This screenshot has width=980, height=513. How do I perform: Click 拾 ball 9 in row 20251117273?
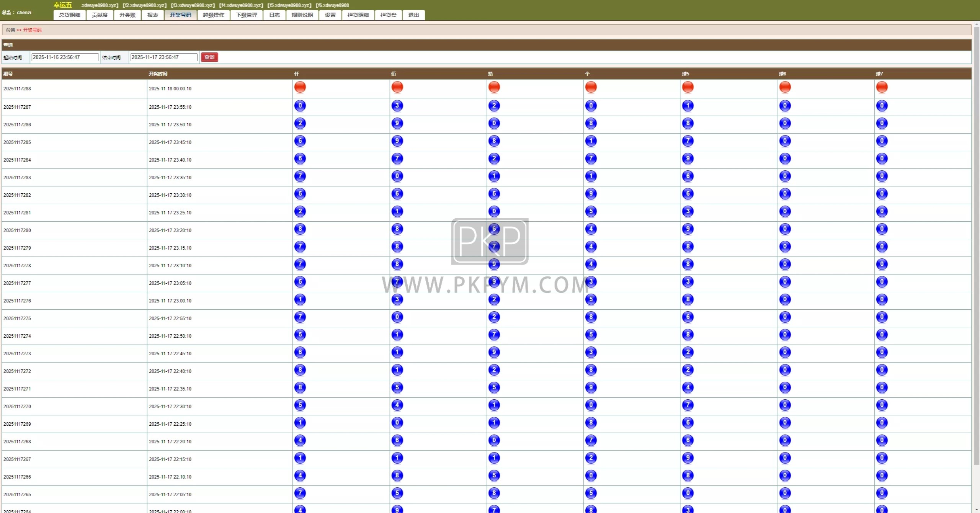[494, 352]
